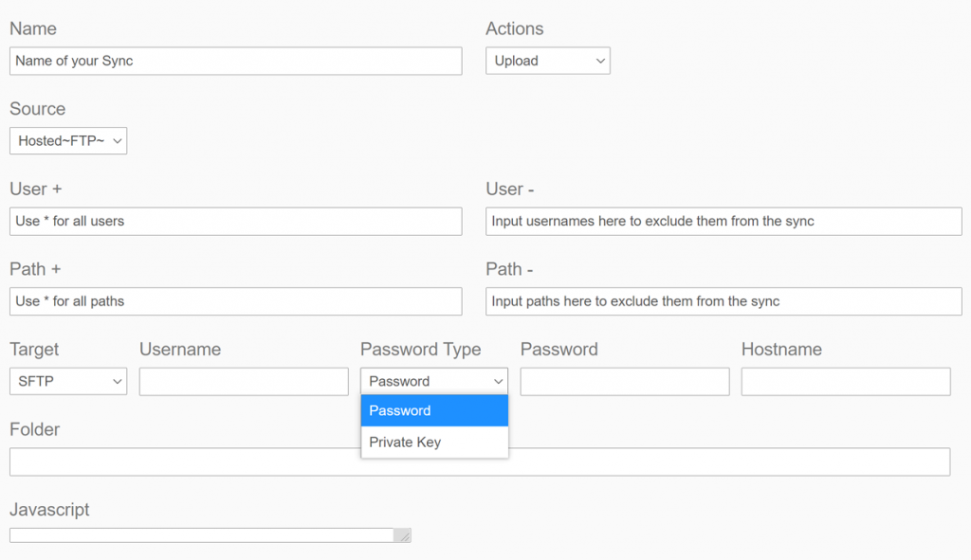Viewport: 971px width, 560px height.
Task: Choose Private Key from the list
Action: pos(434,443)
